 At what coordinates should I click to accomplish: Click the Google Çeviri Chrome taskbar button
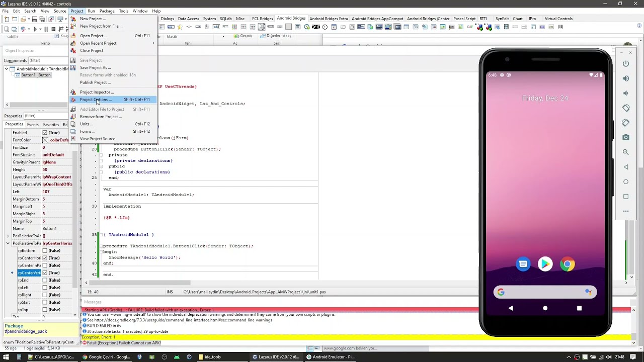[x=107, y=357]
